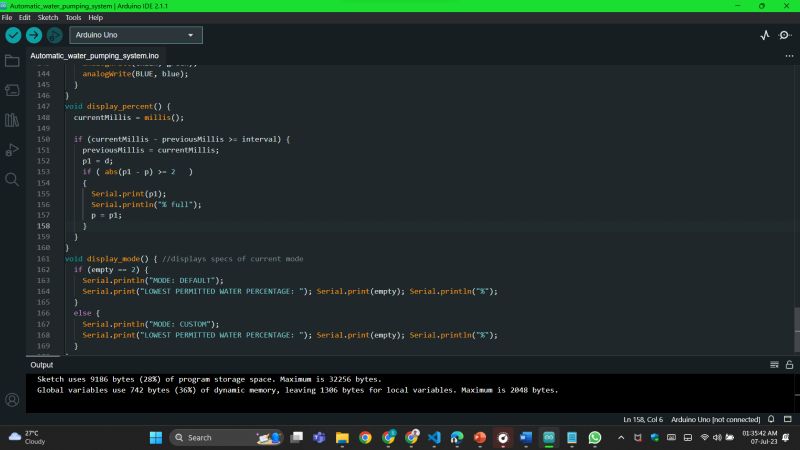Click line number 161 in the gutter
Image resolution: width=800 pixels, height=450 pixels.
coord(43,259)
